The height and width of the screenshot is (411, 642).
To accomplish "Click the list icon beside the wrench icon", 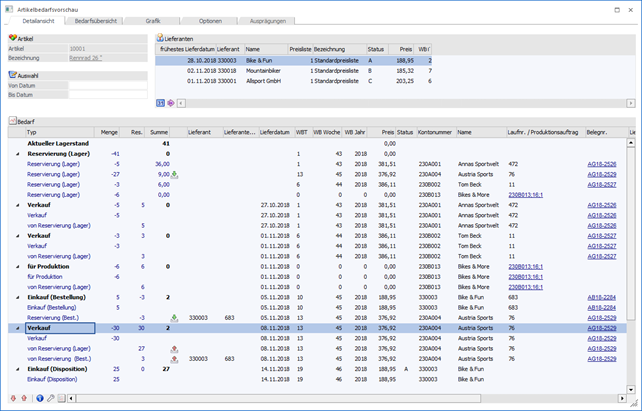I will click(62, 397).
